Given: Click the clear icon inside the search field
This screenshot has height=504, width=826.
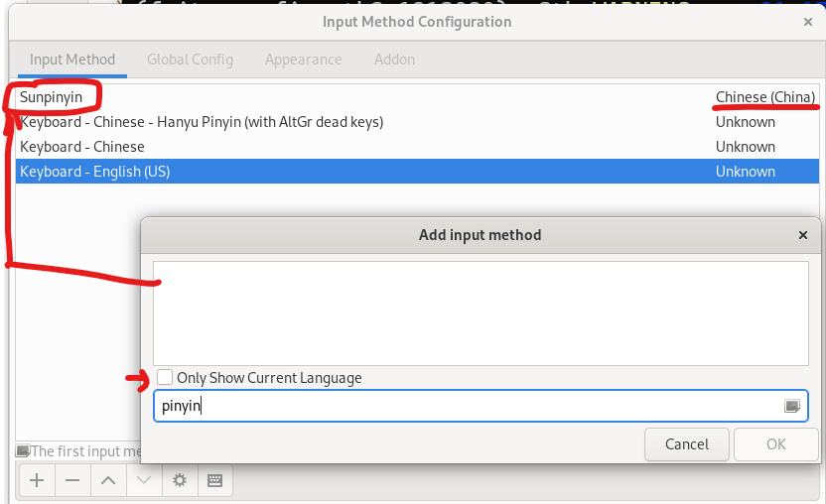Looking at the screenshot, I should tap(792, 406).
